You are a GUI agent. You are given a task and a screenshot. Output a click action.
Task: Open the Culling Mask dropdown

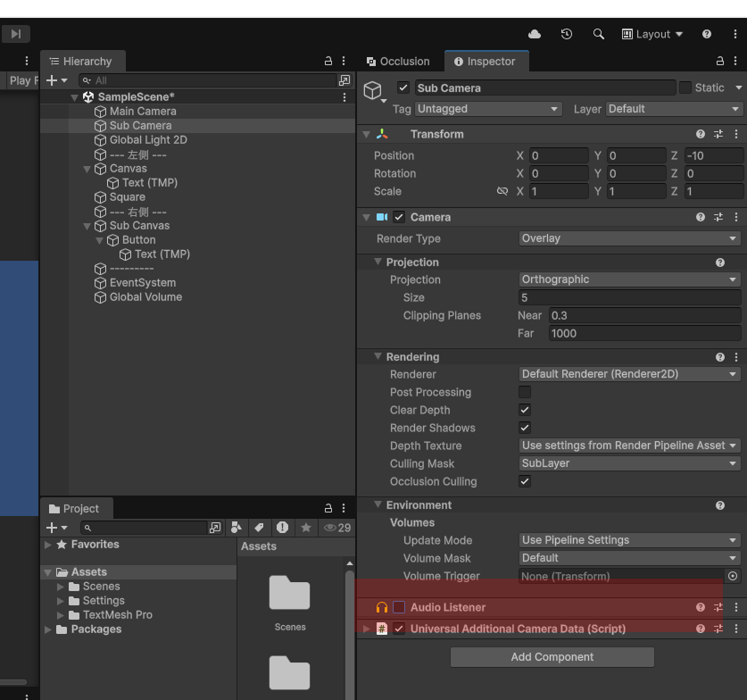click(630, 463)
